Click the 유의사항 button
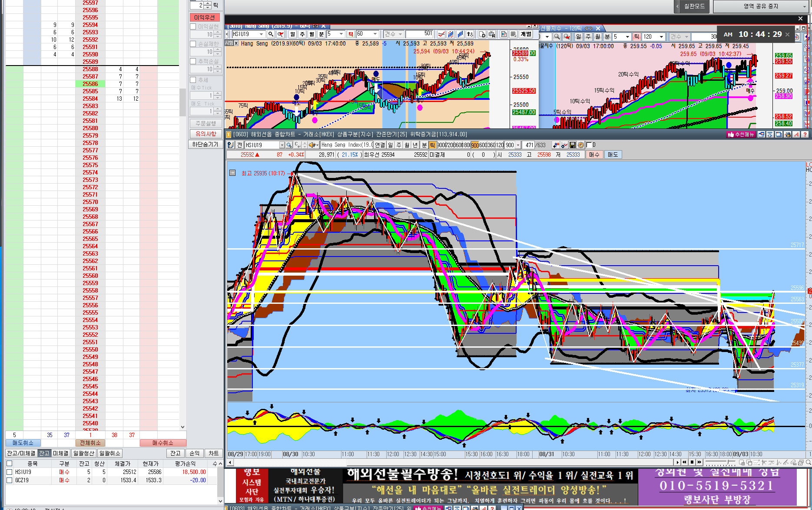Viewport: 812px width, 510px height. pos(205,134)
